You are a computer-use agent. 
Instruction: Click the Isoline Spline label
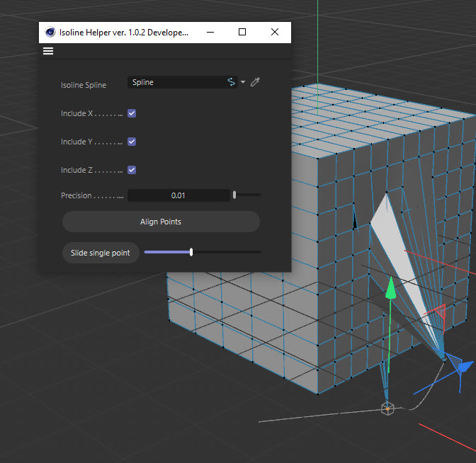click(x=84, y=85)
